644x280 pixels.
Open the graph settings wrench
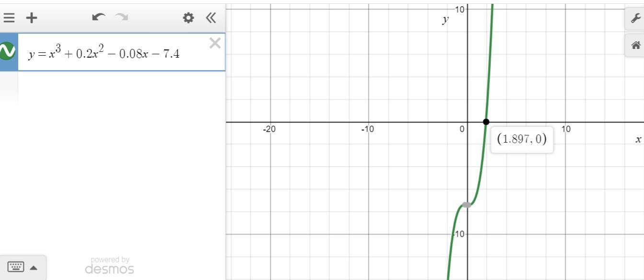pos(636,18)
